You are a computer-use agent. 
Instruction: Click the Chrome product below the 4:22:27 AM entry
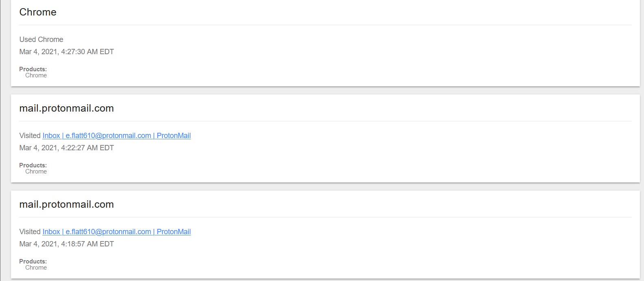(x=36, y=171)
